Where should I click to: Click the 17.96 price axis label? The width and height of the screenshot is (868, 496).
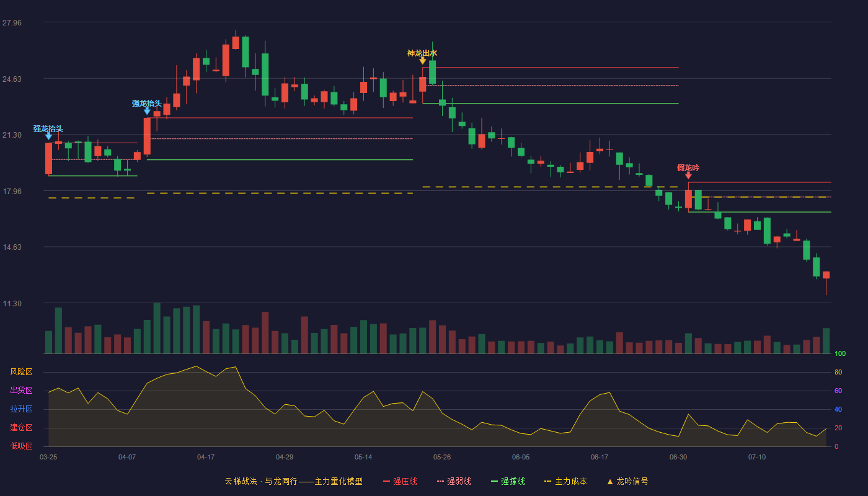coord(12,192)
